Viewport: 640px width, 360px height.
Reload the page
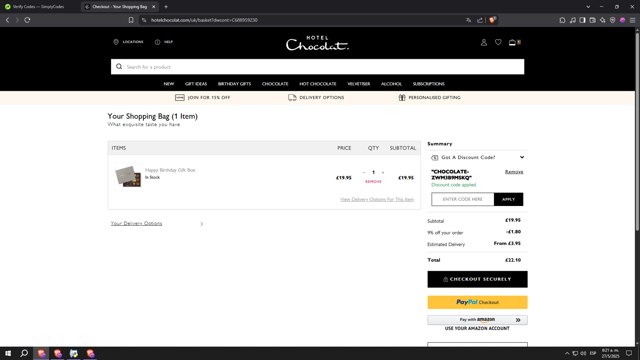point(27,20)
